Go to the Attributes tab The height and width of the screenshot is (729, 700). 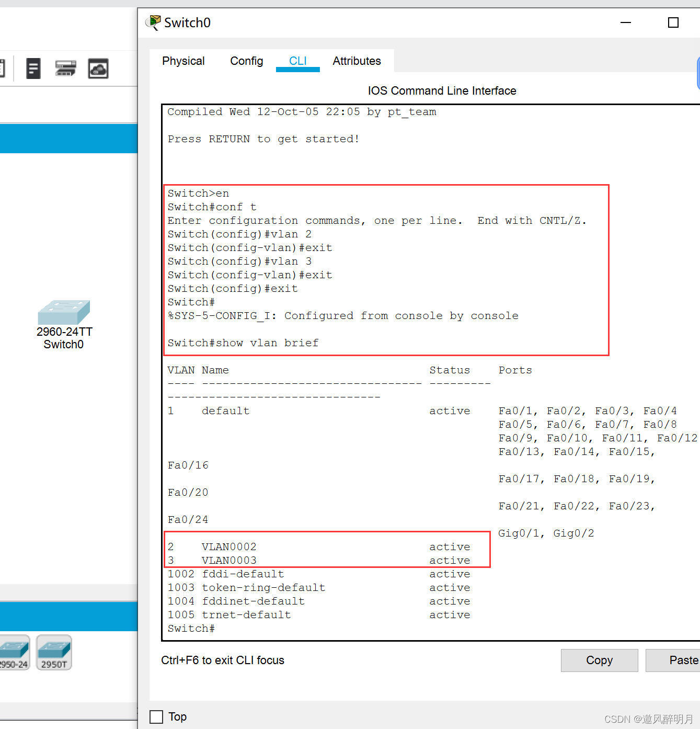point(357,61)
